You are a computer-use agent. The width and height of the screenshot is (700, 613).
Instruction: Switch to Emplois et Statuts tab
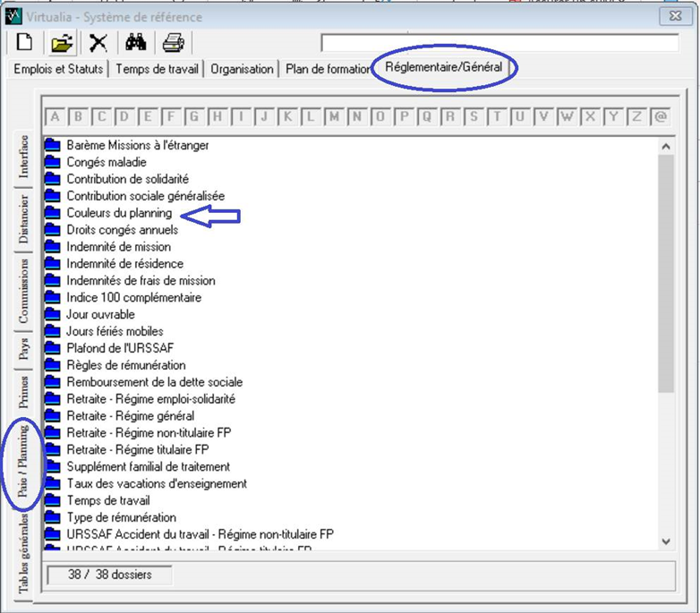[58, 69]
